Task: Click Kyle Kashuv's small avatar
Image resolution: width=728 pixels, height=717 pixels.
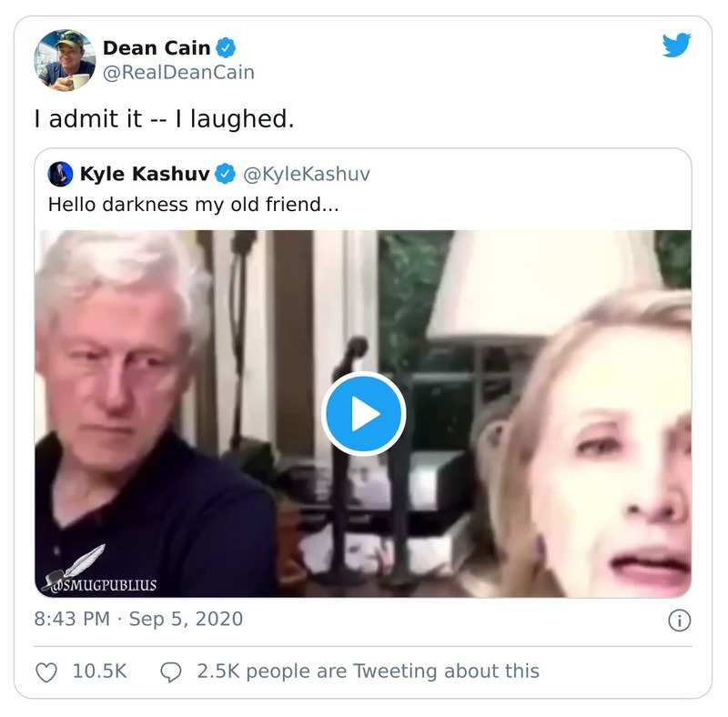Action: coord(60,174)
